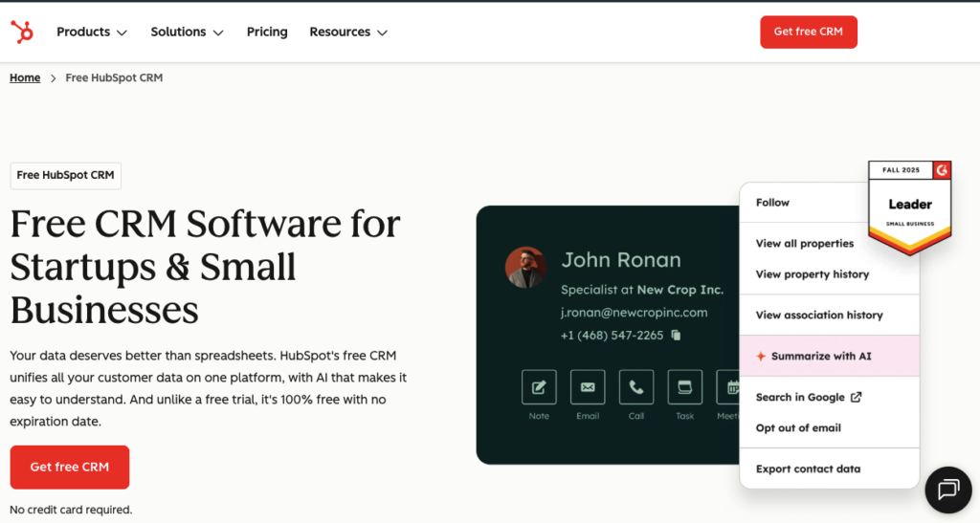Click the Email envelope icon

pos(588,387)
